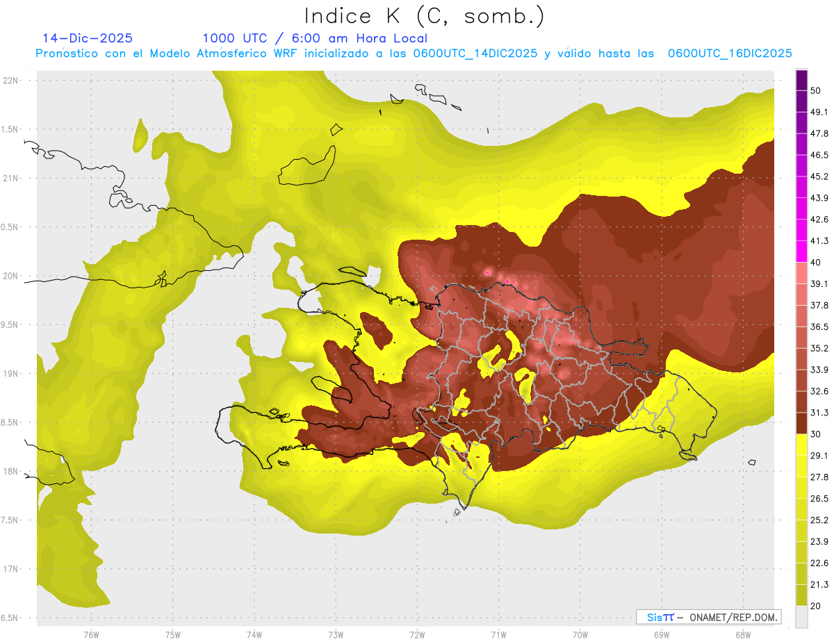Click the "23.9" color scale value

pos(820,541)
